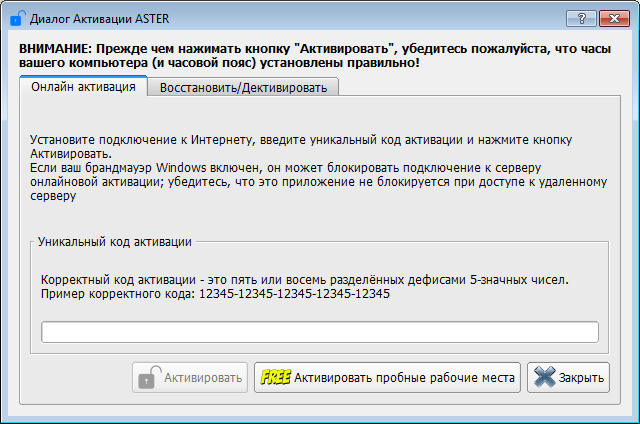Screen dimensions: 640x424
Task: Click the example code 12345-12345-12345-12345-12345
Action: [x=294, y=294]
